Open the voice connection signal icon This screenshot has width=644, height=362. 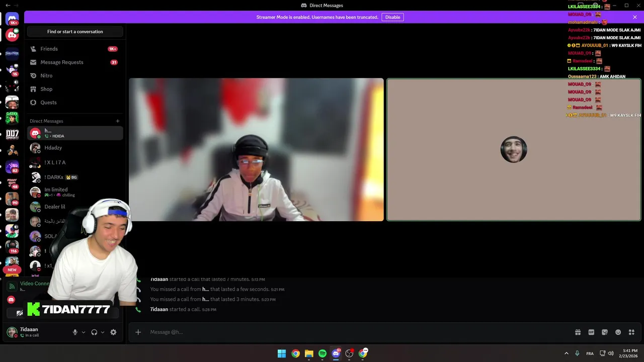(12, 286)
